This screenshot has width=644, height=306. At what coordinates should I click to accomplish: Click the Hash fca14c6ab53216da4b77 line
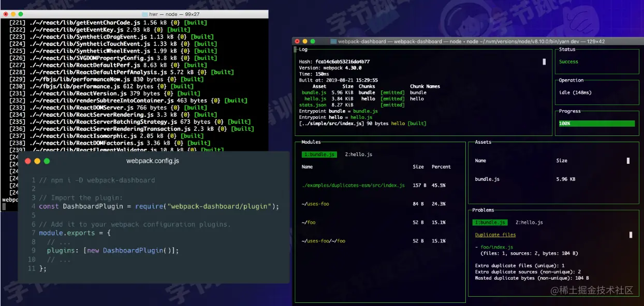point(334,62)
